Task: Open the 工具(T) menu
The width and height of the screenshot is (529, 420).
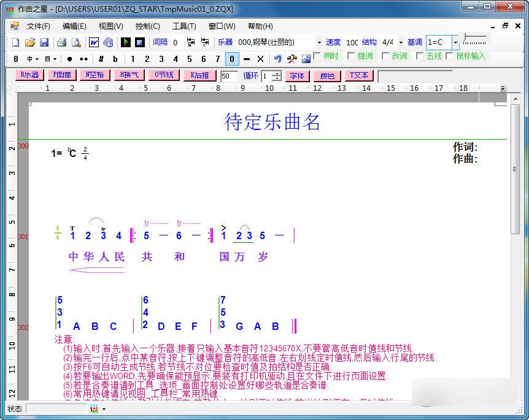Action: tap(184, 25)
